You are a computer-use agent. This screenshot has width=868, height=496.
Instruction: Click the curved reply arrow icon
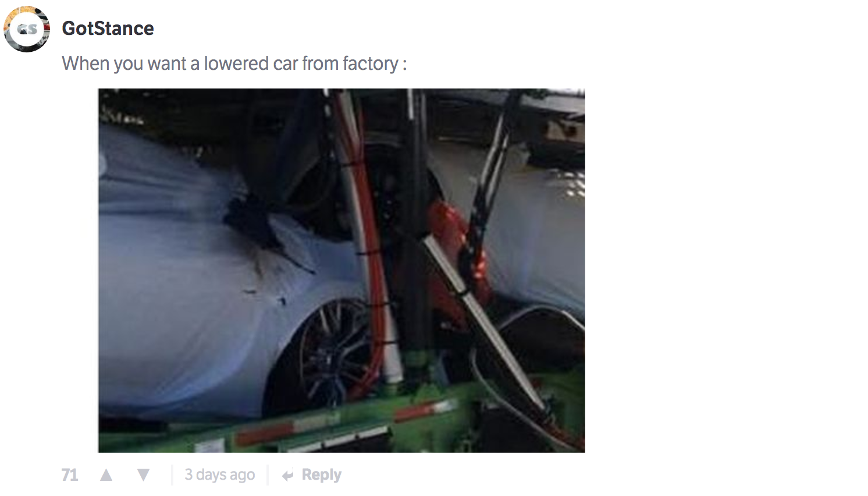[288, 476]
